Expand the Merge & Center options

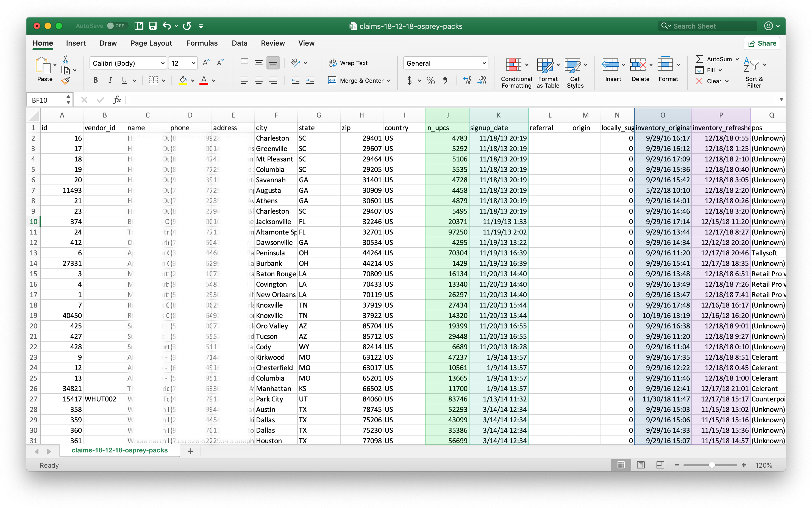[388, 81]
